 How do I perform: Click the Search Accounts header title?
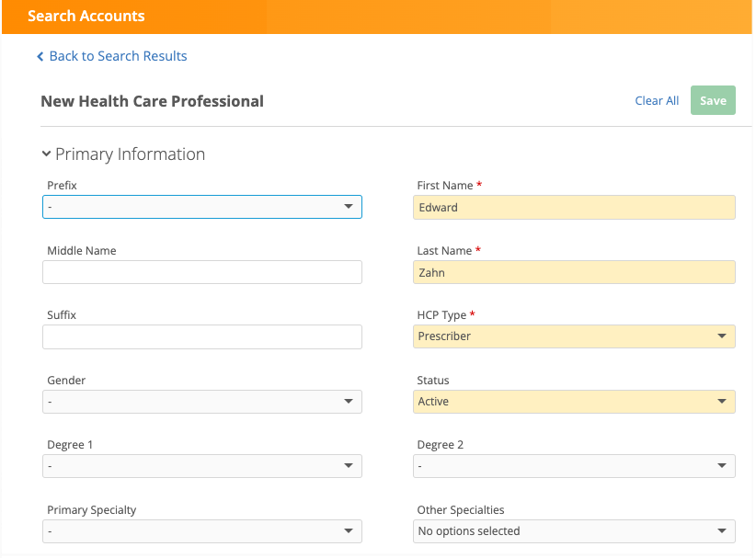(x=86, y=17)
